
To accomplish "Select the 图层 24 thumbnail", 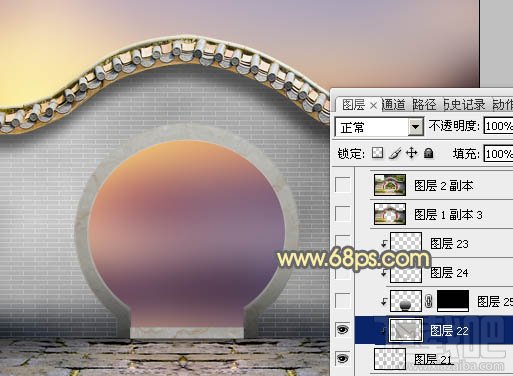I will pos(406,273).
